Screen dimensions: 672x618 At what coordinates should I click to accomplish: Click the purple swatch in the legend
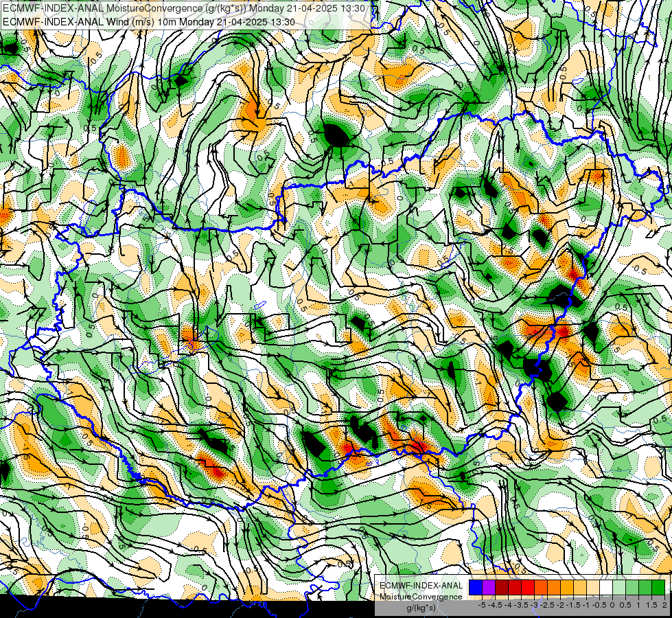[489, 588]
